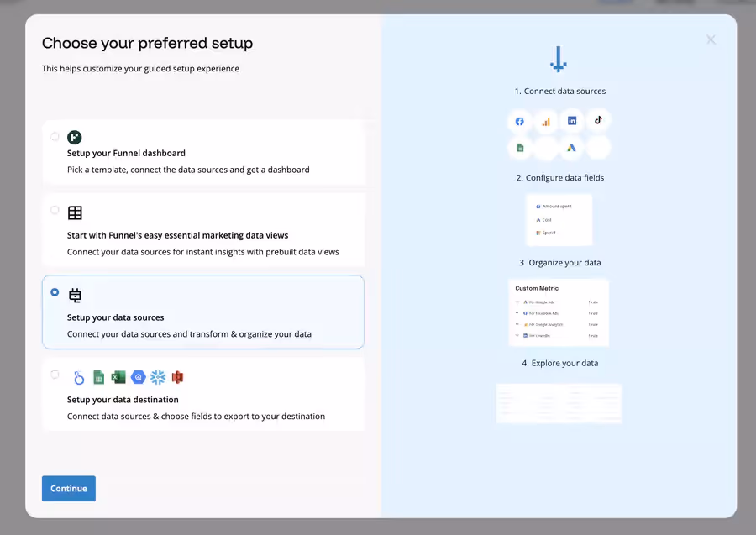Image resolution: width=756 pixels, height=535 pixels.
Task: Select the Setup your Funnel dashboard radio button
Action: click(55, 137)
